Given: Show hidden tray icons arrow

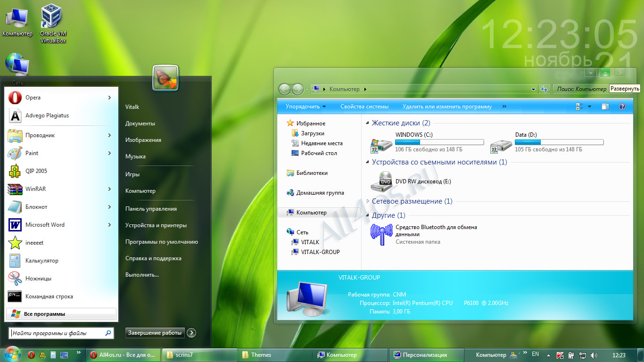Looking at the screenshot, I should tap(548, 355).
